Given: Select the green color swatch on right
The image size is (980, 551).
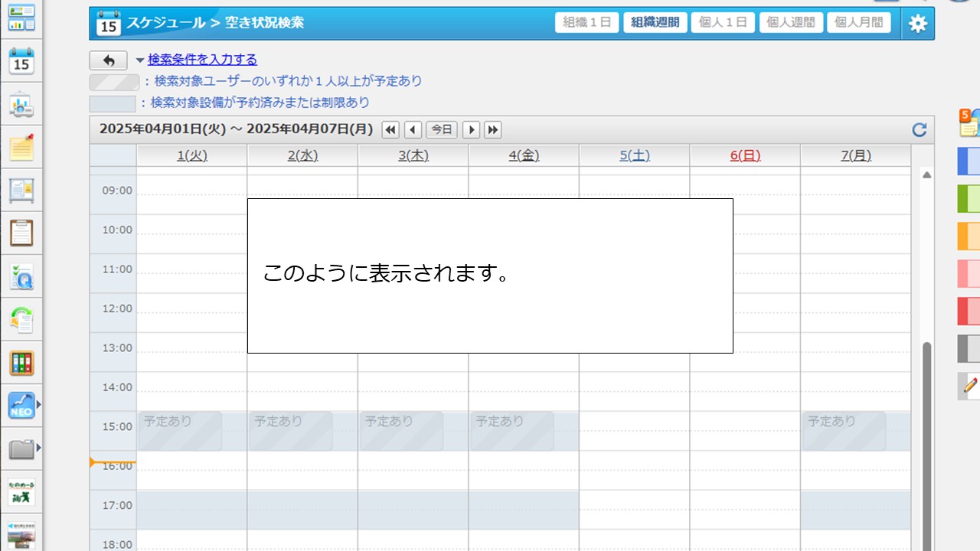Looking at the screenshot, I should tap(969, 199).
